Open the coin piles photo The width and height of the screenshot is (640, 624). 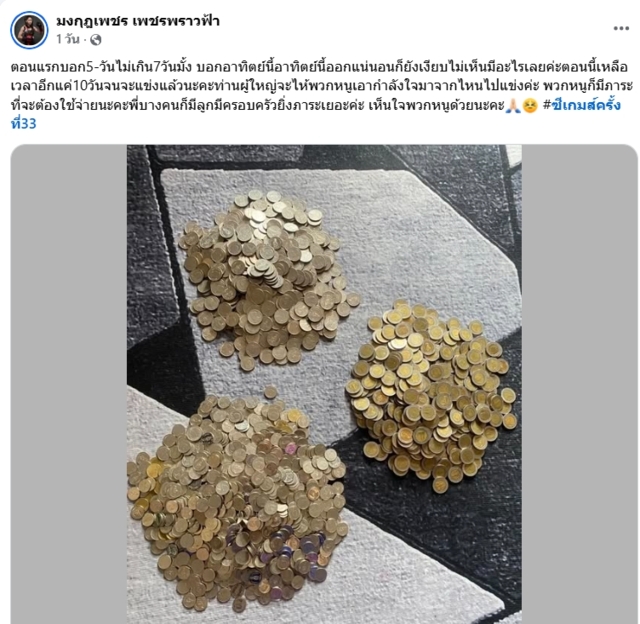(324, 384)
